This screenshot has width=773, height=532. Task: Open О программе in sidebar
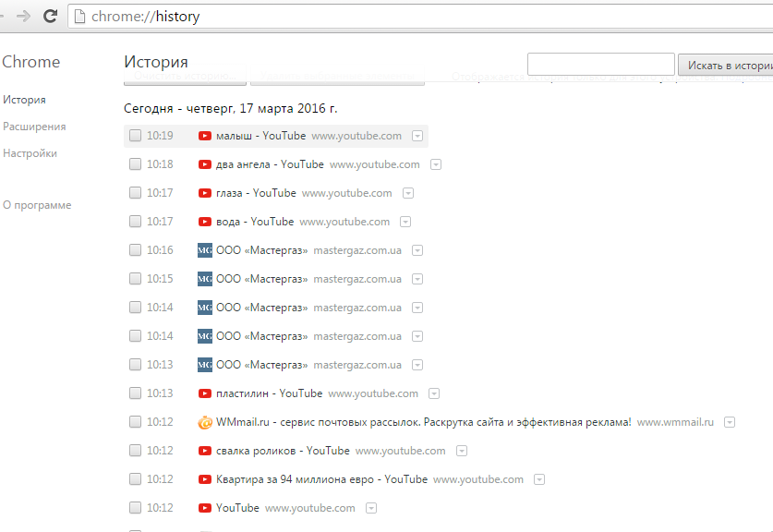point(37,205)
